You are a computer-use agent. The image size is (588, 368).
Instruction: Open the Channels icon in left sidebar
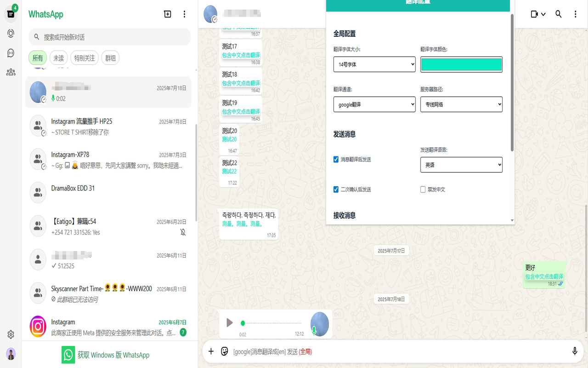[11, 53]
